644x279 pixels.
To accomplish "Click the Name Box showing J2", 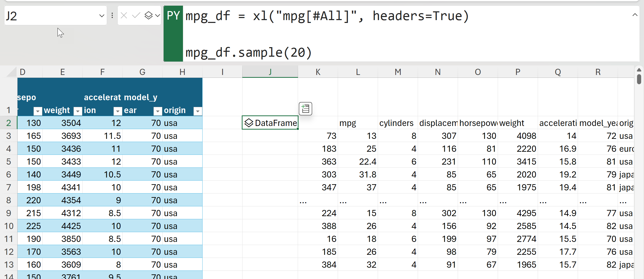I will 52,16.
